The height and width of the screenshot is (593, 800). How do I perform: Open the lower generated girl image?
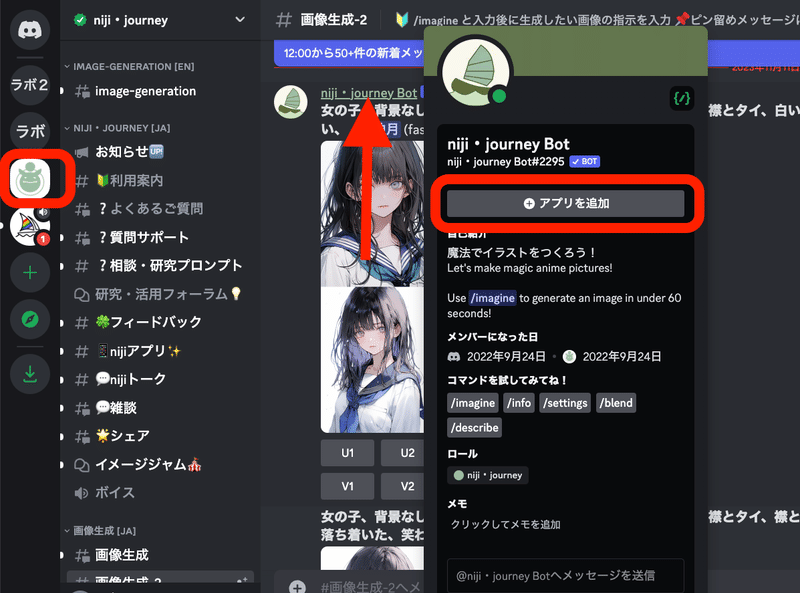click(372, 360)
